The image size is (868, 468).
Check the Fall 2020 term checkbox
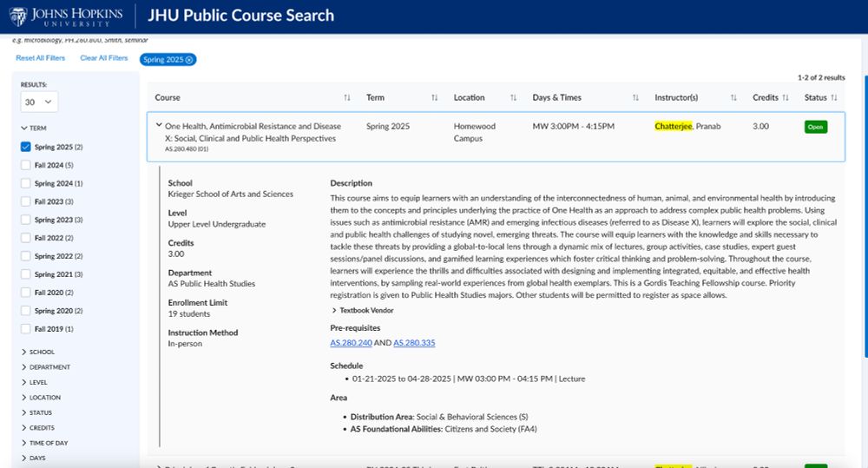[25, 293]
